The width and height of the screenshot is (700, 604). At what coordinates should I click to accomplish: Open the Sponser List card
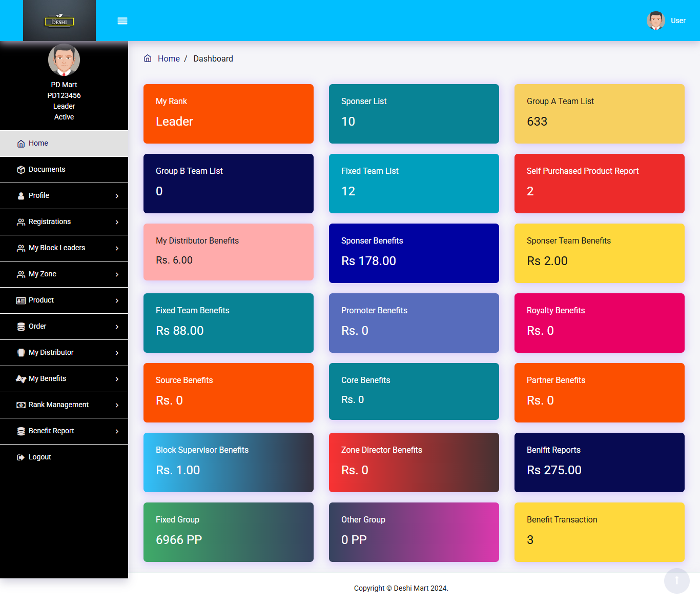tap(414, 114)
